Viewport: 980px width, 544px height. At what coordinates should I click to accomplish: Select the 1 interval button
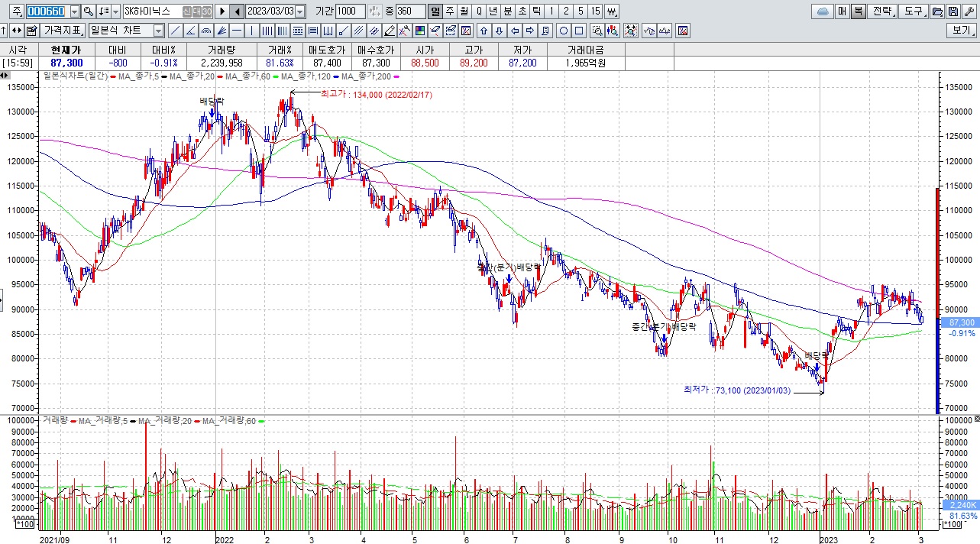pyautogui.click(x=551, y=11)
